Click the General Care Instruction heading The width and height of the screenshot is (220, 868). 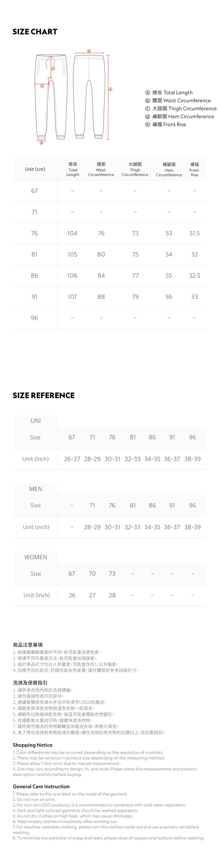pyautogui.click(x=41, y=786)
